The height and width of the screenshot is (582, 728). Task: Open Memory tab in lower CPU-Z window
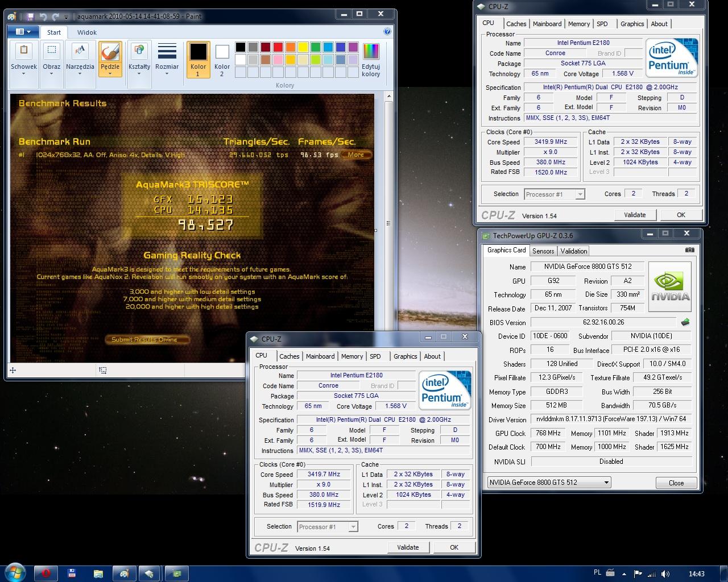pyautogui.click(x=352, y=356)
